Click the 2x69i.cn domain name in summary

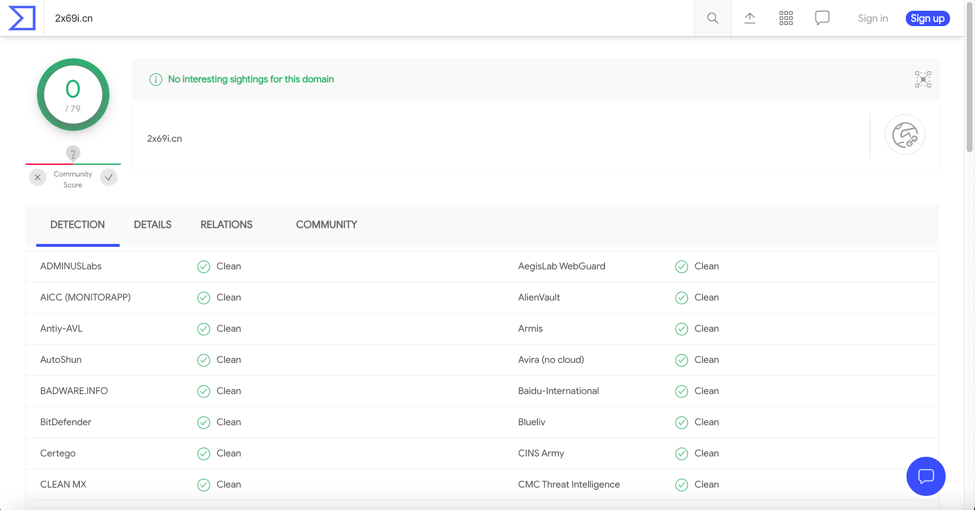coord(164,139)
